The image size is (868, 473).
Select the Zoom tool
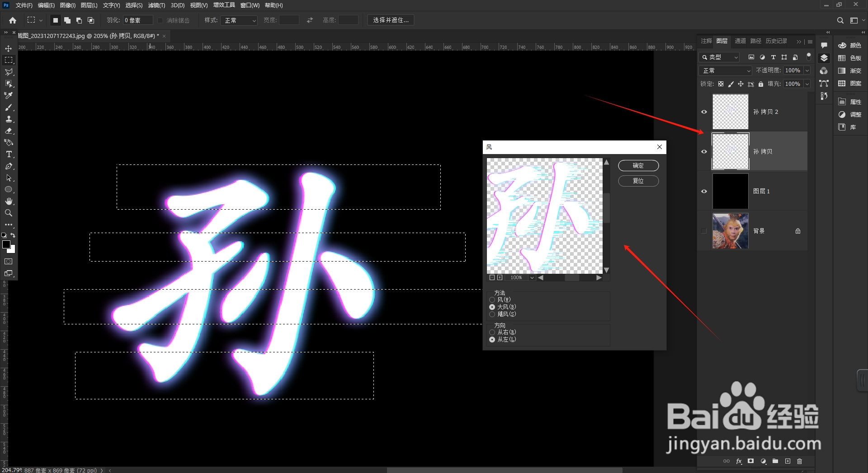tap(9, 213)
